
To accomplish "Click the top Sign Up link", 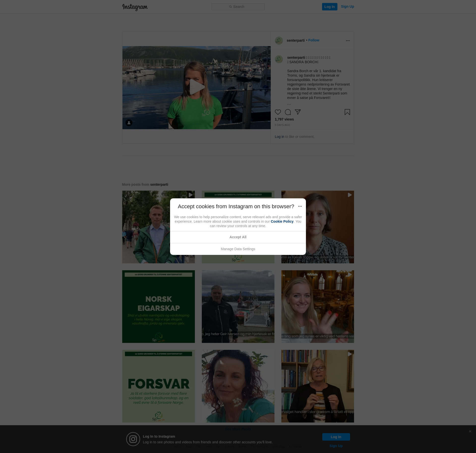I will (x=347, y=6).
